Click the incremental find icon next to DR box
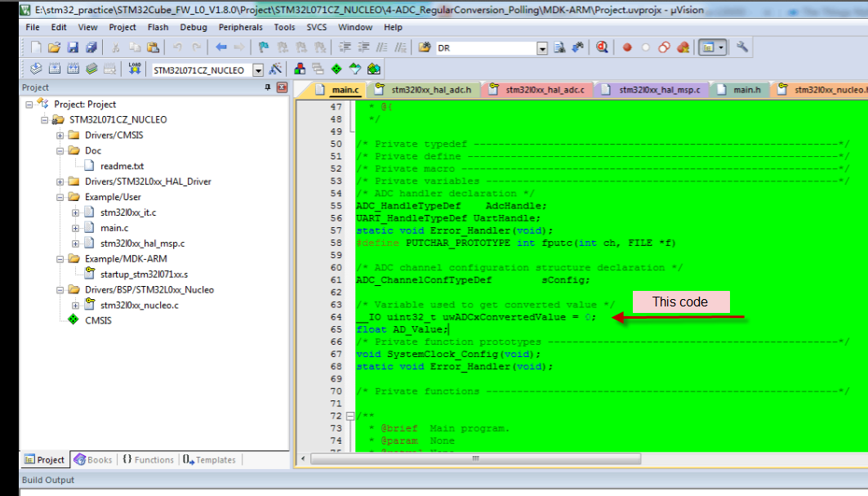This screenshot has width=868, height=496. pos(578,47)
